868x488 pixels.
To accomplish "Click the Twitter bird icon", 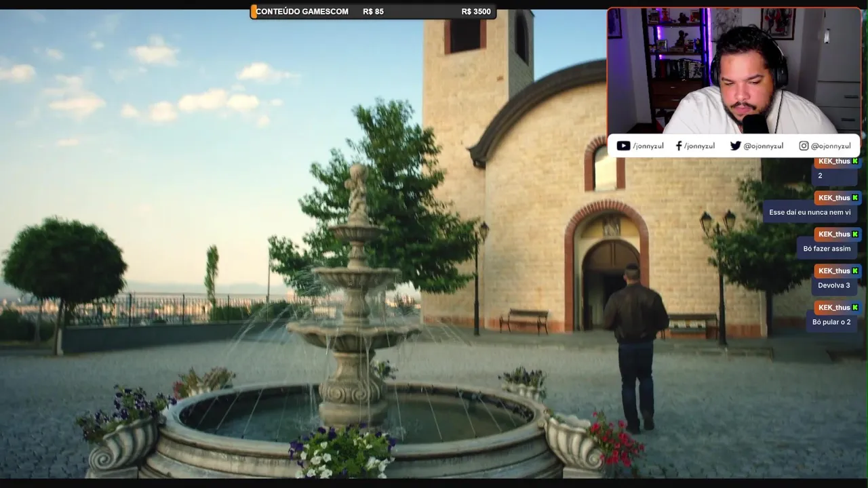I will [735, 146].
